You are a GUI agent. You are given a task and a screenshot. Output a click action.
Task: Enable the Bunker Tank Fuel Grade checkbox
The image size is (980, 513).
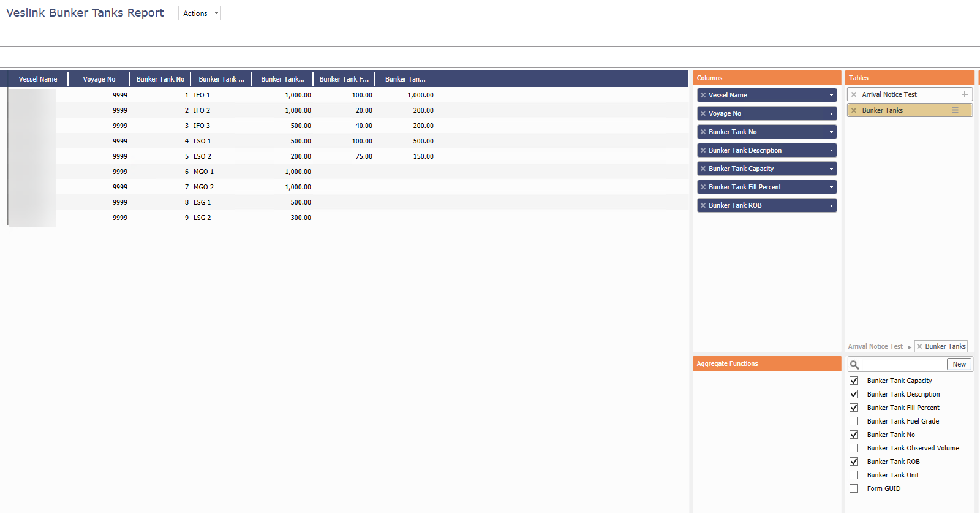pyautogui.click(x=854, y=421)
